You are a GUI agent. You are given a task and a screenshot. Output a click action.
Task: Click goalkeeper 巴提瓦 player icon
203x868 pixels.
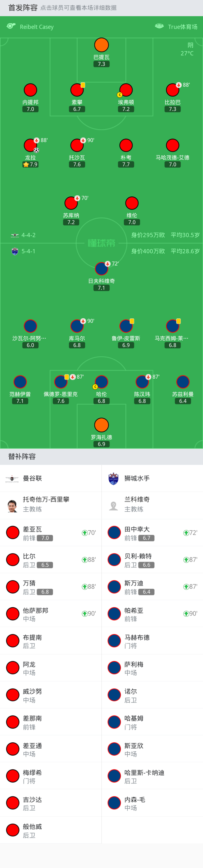tap(101, 45)
